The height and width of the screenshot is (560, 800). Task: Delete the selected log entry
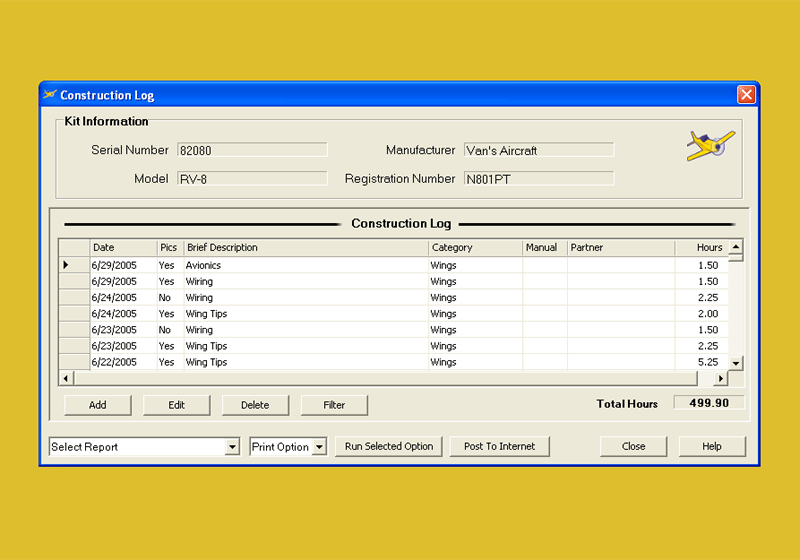[x=255, y=405]
